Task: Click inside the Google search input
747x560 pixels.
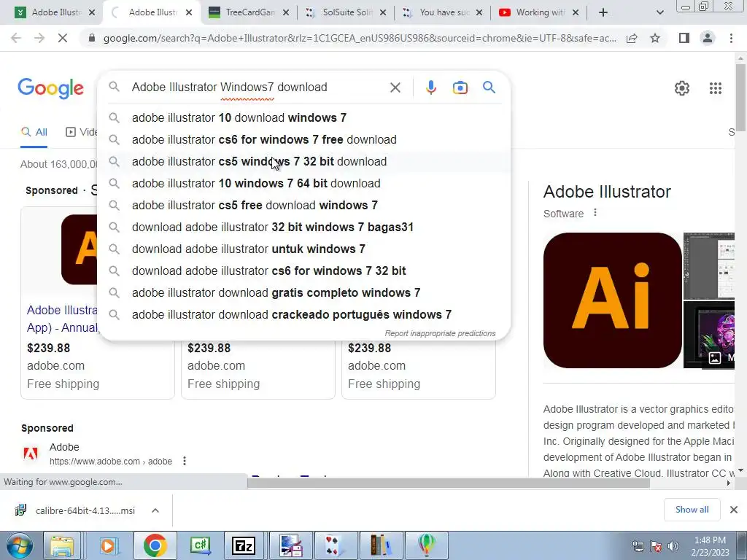Action: click(x=258, y=87)
